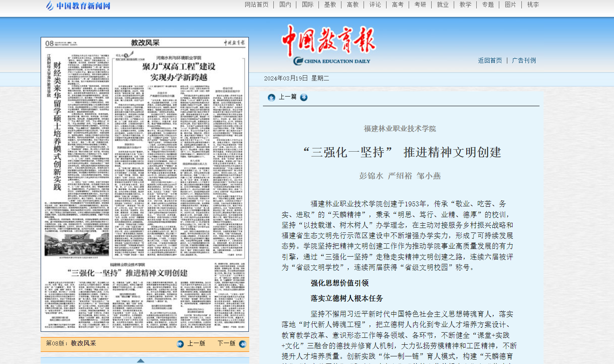This screenshot has height=364, width=614.
Task: Click the 中国教育新闻网 site logo
Action: pos(78,6)
